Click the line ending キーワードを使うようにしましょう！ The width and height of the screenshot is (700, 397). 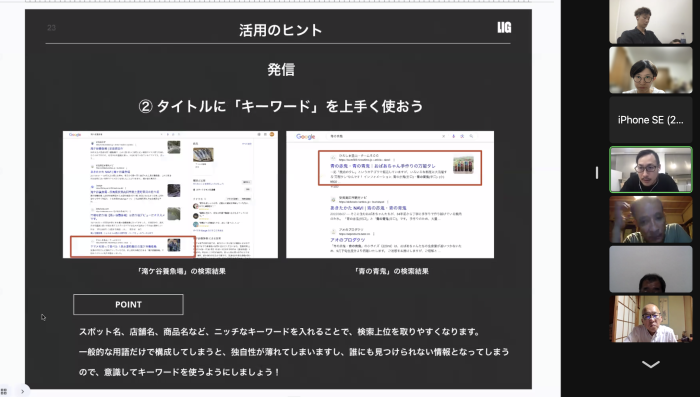coord(179,372)
